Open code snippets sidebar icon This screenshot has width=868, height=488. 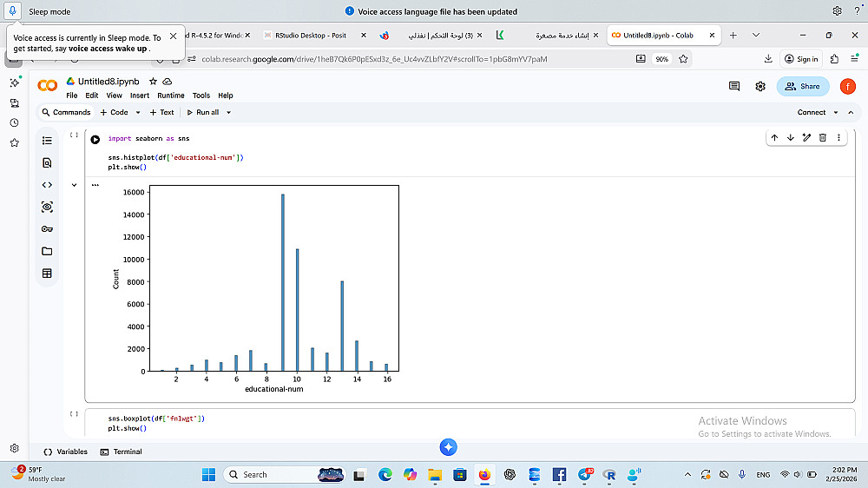[x=47, y=185]
